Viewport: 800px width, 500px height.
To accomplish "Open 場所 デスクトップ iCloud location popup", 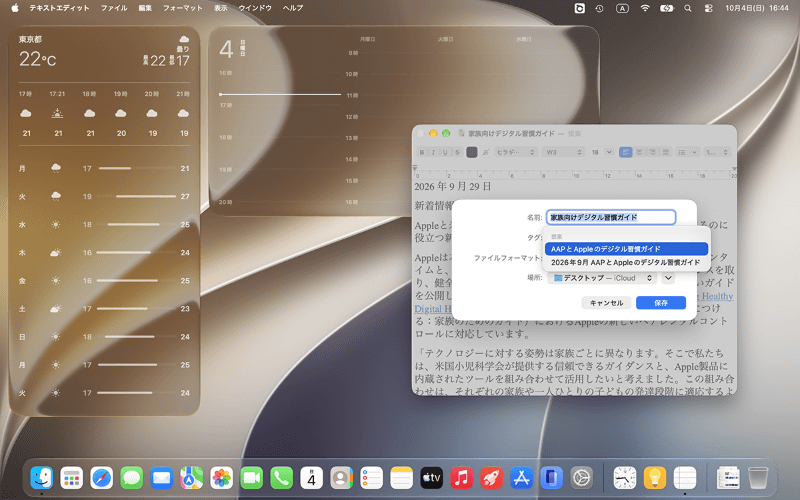I will (x=603, y=278).
